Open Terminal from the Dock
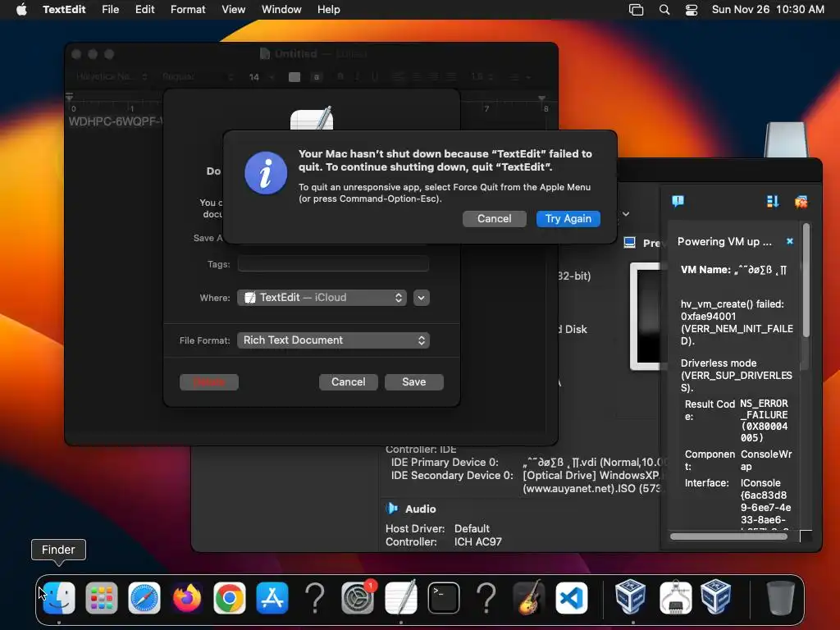Image resolution: width=840 pixels, height=630 pixels. click(444, 598)
